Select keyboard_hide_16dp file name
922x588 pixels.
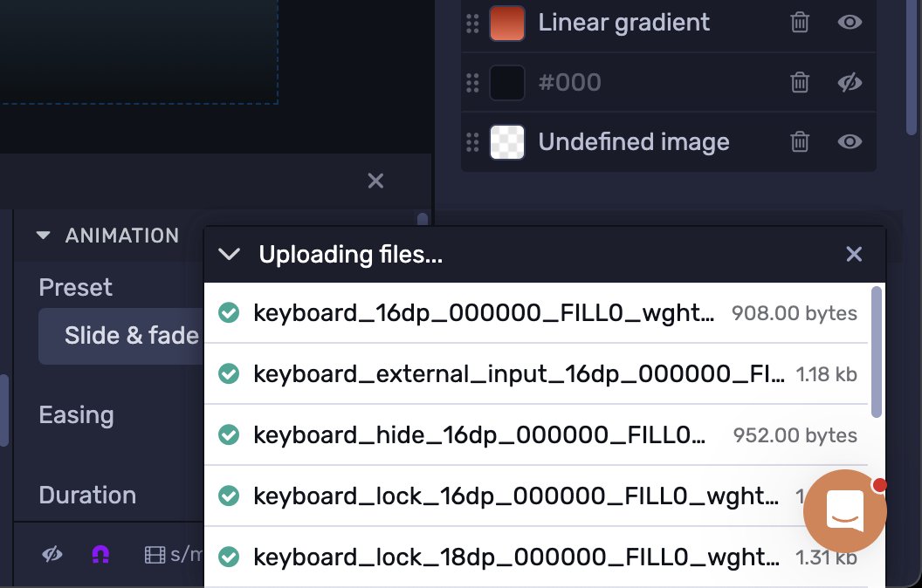point(479,435)
